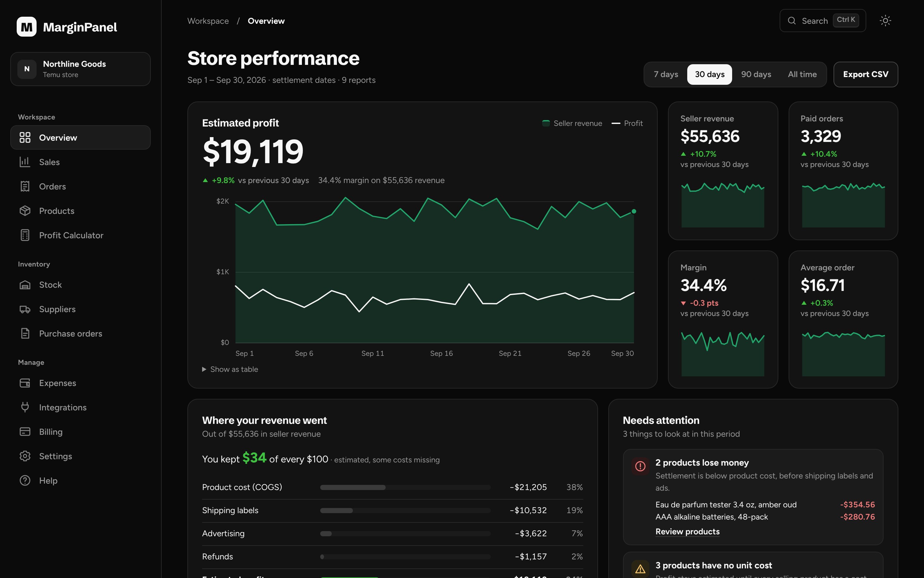924x578 pixels.
Task: Click the Eau de parfum tester row
Action: 765,504
